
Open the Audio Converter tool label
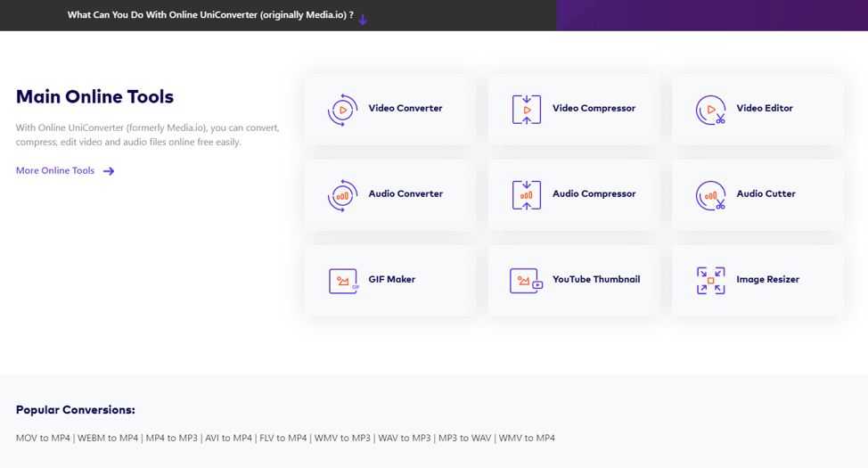[405, 193]
